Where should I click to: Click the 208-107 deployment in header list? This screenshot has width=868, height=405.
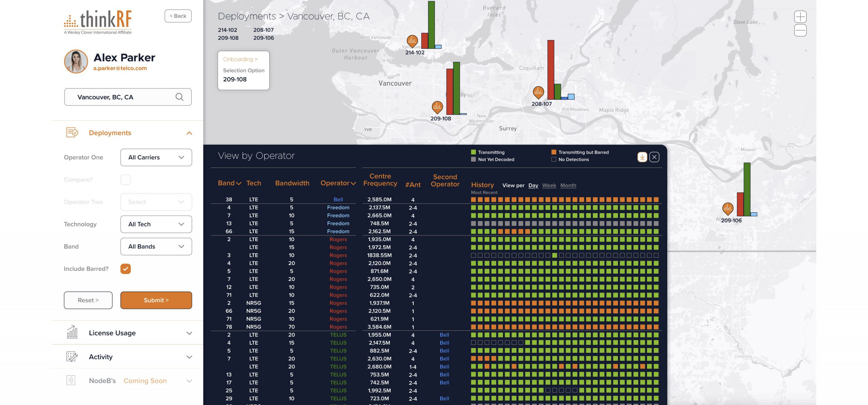263,30
